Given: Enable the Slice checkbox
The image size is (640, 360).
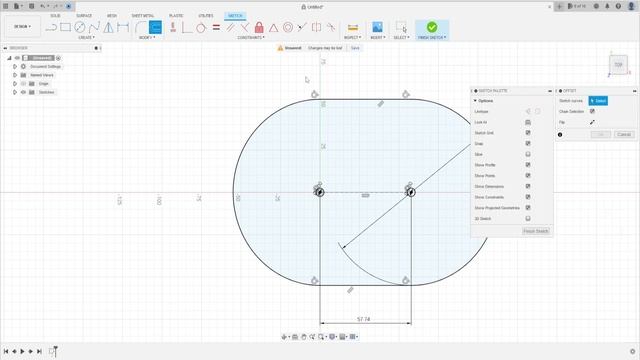Looking at the screenshot, I should [x=528, y=154].
